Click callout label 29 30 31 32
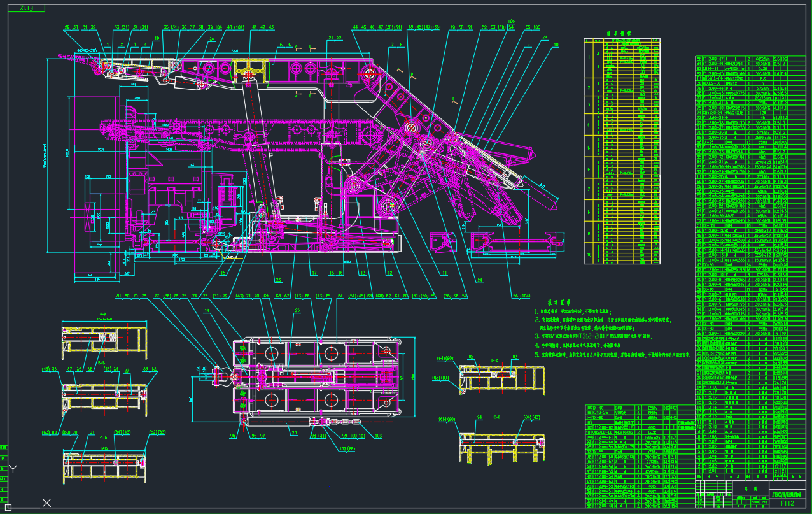 (x=80, y=27)
